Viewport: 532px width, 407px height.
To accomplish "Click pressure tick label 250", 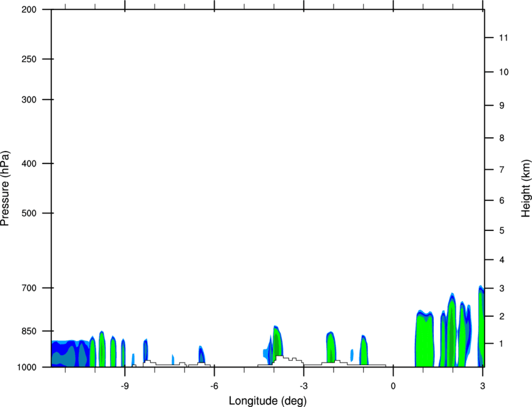I will click(x=29, y=59).
